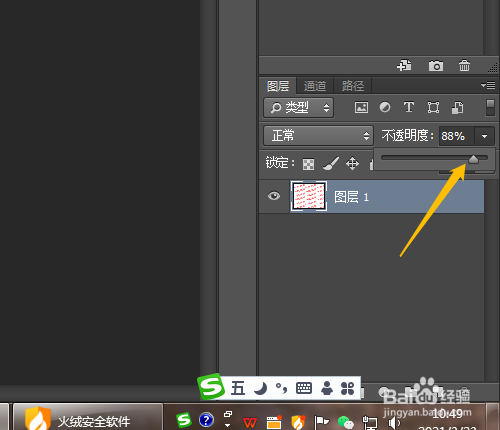Hide 图层 1 using the eye icon
This screenshot has width=500, height=430.
(274, 196)
